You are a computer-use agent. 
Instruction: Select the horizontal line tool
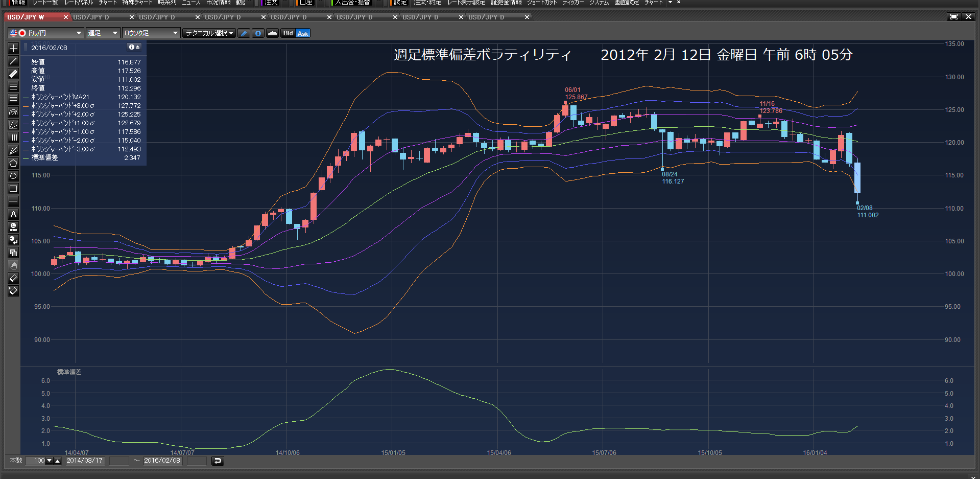13,201
